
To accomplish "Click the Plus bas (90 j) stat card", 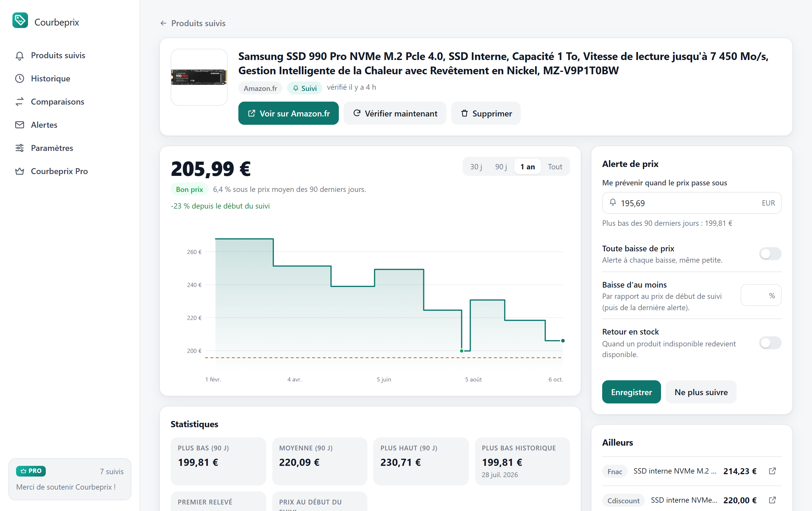I will 218,461.
